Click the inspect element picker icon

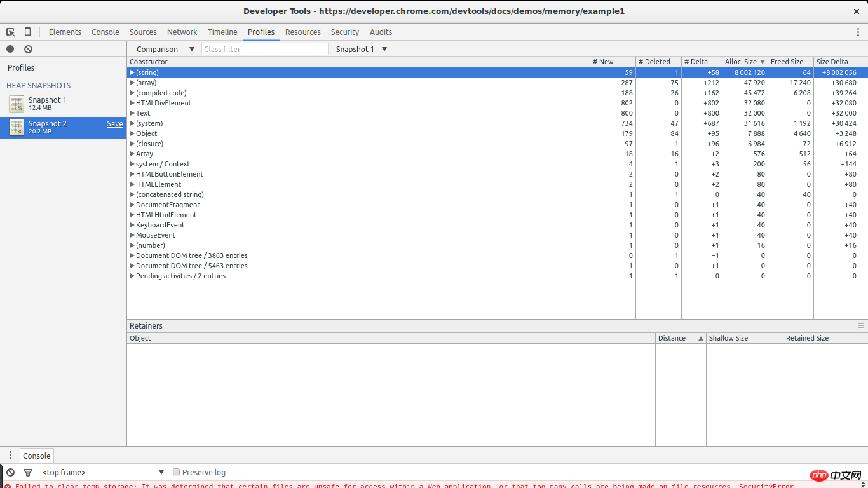[11, 32]
